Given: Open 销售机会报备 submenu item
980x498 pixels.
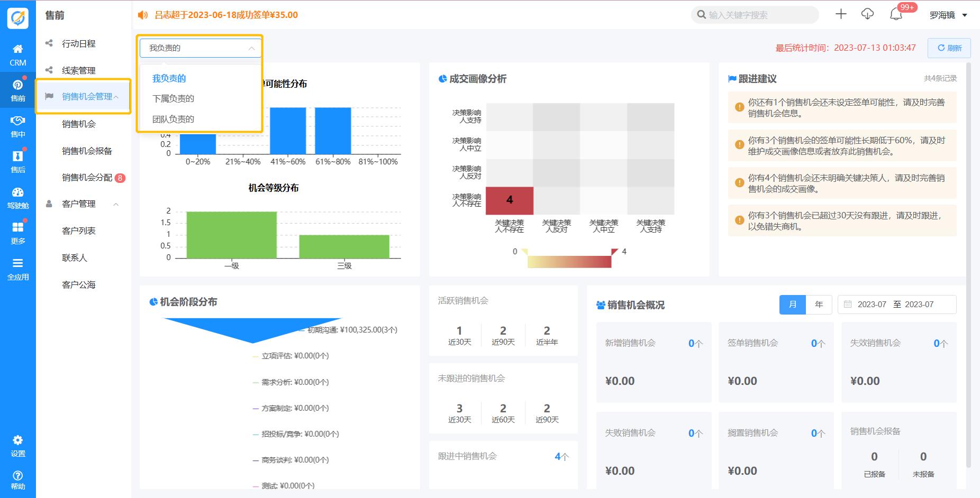Looking at the screenshot, I should click(x=87, y=151).
